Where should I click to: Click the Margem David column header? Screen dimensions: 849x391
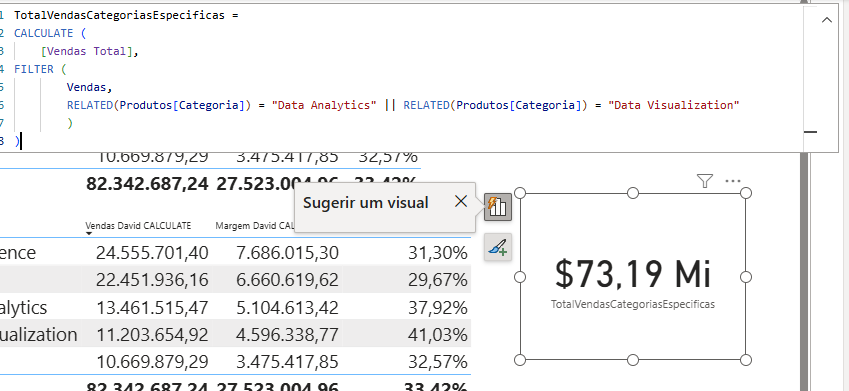[254, 225]
